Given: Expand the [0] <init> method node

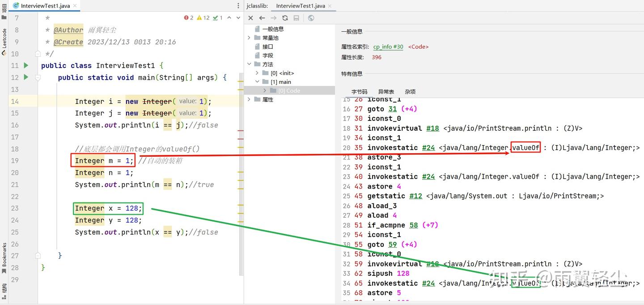Looking at the screenshot, I should point(257,73).
